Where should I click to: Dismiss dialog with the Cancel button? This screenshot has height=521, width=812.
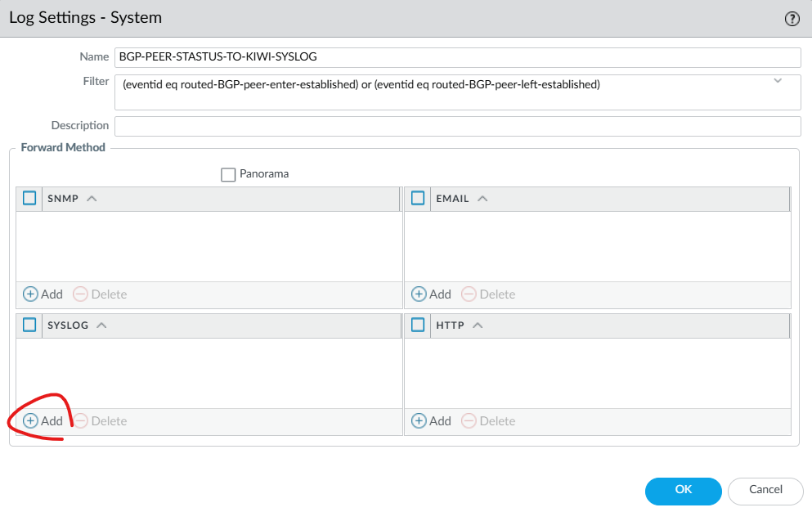pos(765,491)
